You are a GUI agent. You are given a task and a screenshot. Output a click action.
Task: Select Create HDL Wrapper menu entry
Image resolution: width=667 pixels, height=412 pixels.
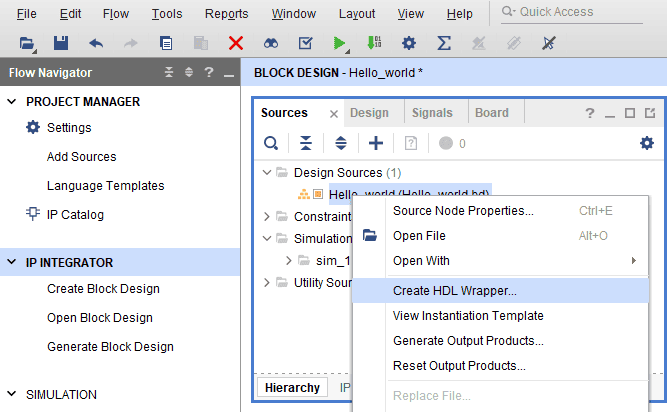point(454,291)
